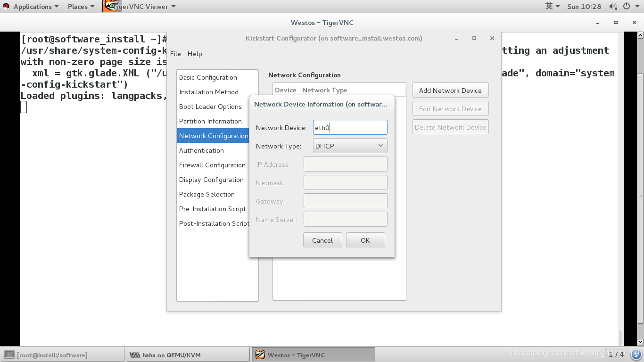This screenshot has height=362, width=644.
Task: Select Package Selection in the sidebar
Action: [x=213, y=194]
